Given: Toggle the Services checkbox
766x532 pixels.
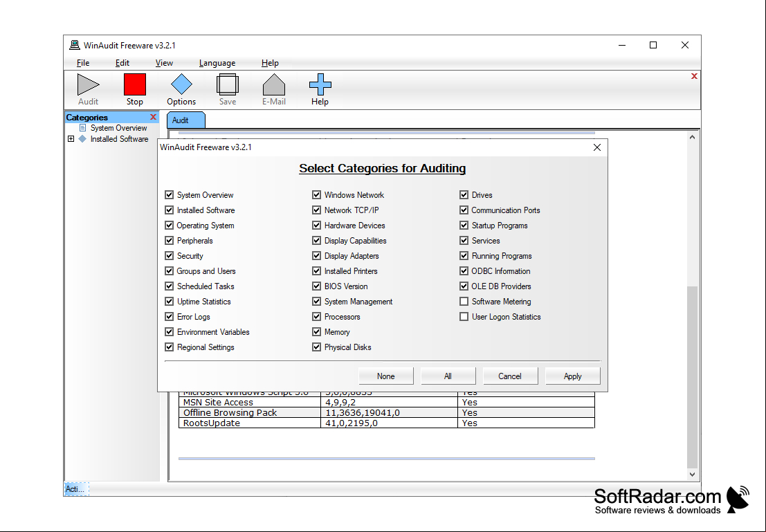Looking at the screenshot, I should [464, 240].
